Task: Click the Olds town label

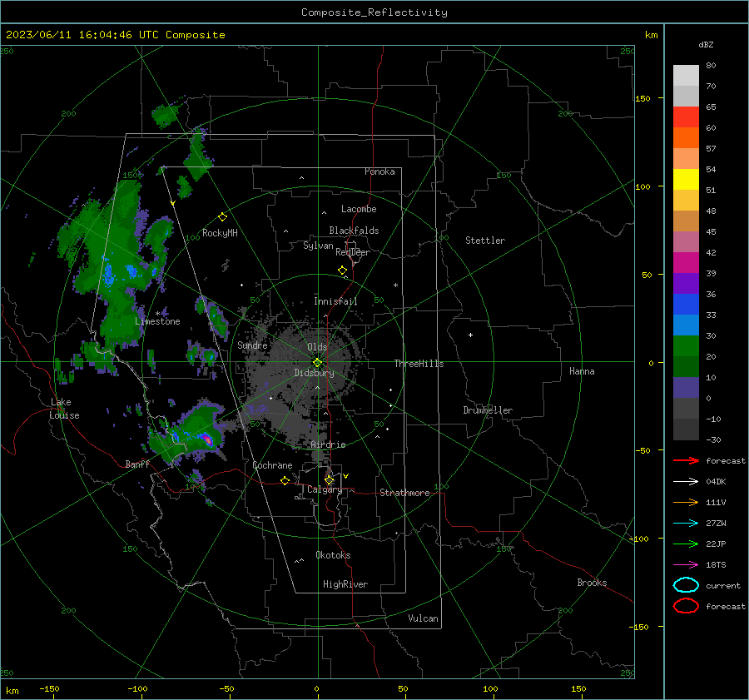Action: (317, 347)
